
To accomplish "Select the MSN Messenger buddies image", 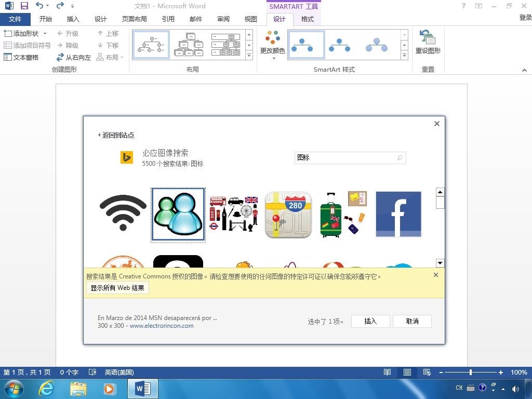I will [x=178, y=215].
